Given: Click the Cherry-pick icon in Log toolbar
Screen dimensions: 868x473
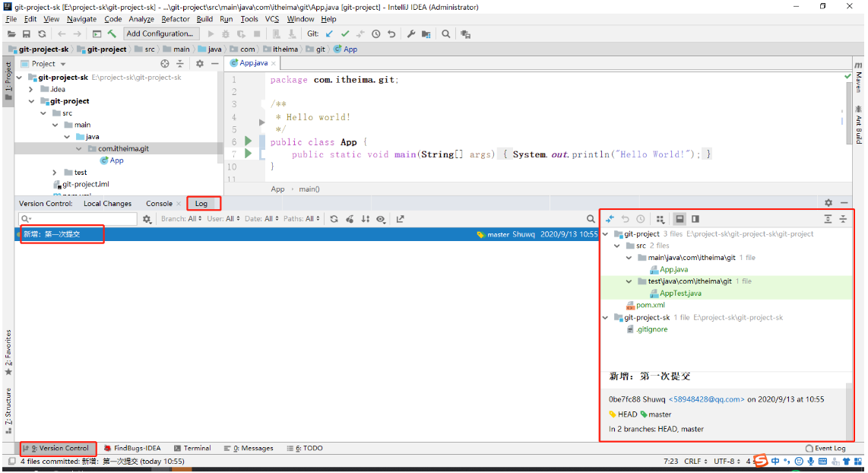Looking at the screenshot, I should [350, 219].
